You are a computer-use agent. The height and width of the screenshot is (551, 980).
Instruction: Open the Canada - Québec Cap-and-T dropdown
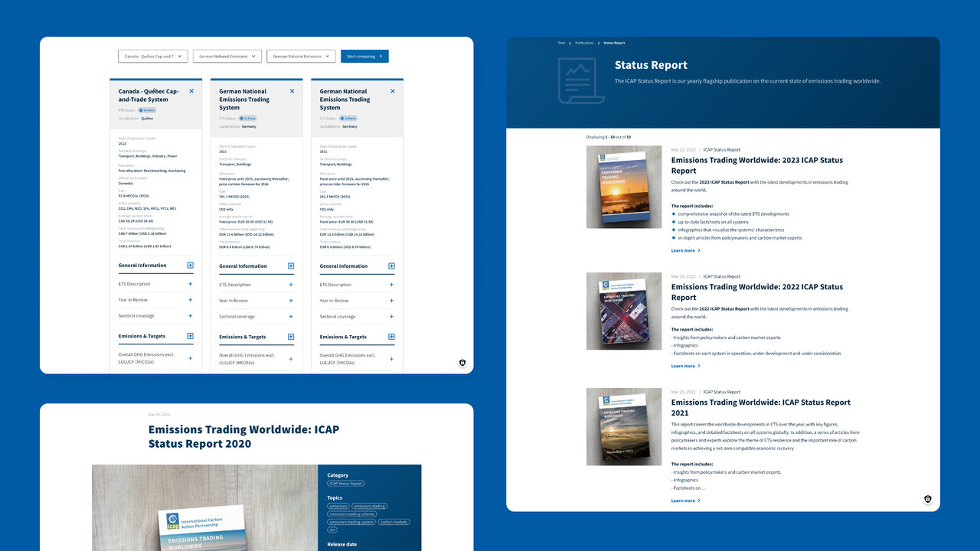[152, 56]
